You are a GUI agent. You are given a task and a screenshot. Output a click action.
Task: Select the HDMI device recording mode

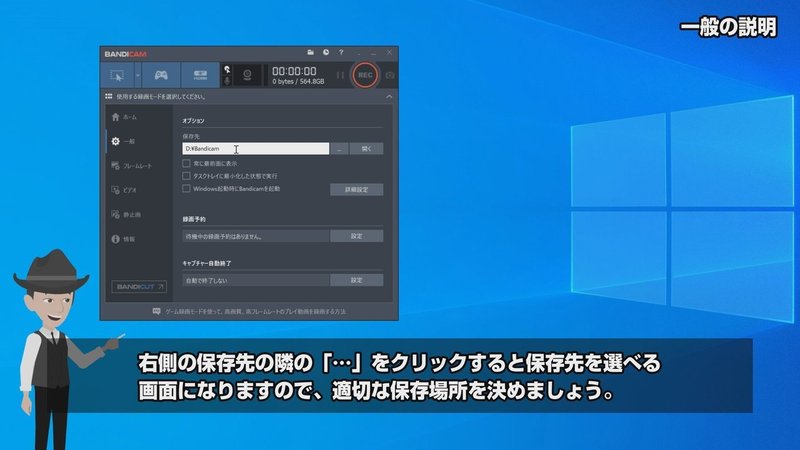point(200,76)
